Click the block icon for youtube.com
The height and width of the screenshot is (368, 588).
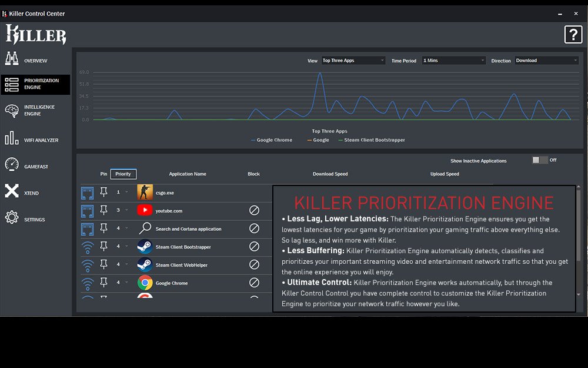(x=254, y=210)
